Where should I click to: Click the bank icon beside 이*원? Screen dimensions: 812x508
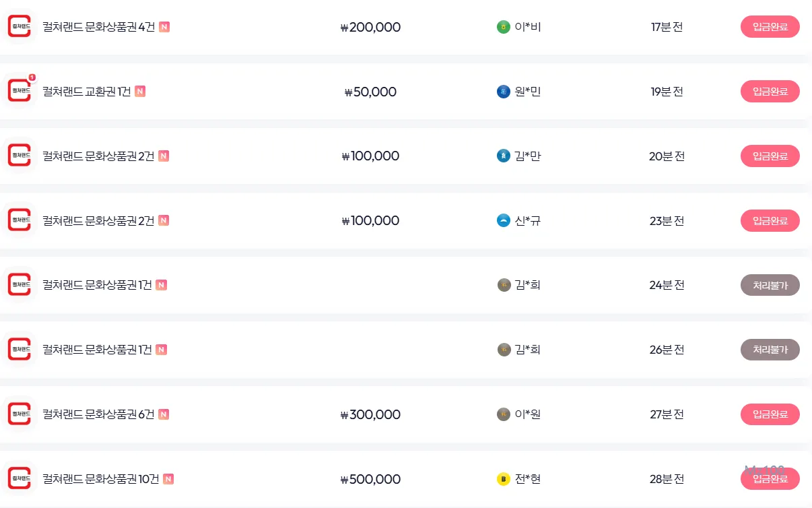(503, 415)
